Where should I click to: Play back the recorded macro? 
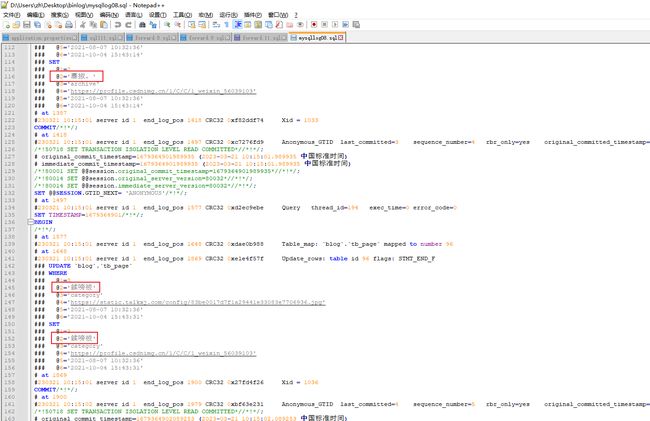pos(335,25)
